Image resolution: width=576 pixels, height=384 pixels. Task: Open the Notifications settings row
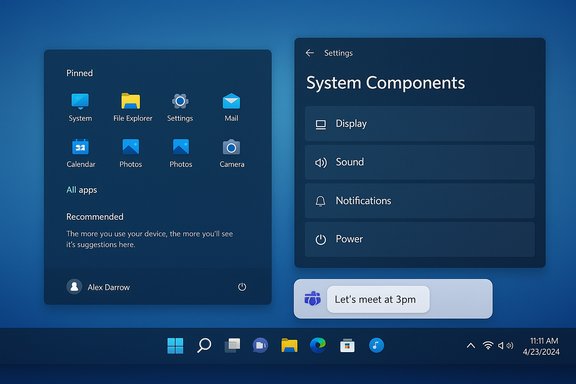[420, 201]
